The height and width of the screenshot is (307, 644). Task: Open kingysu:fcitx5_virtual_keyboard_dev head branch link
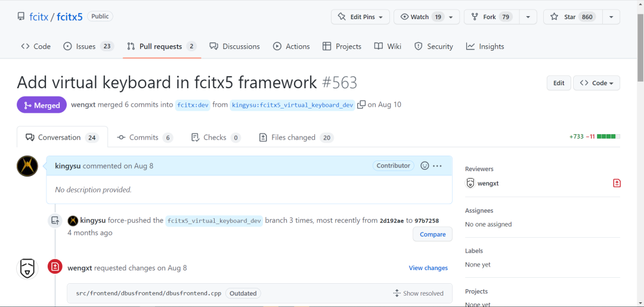tap(292, 105)
